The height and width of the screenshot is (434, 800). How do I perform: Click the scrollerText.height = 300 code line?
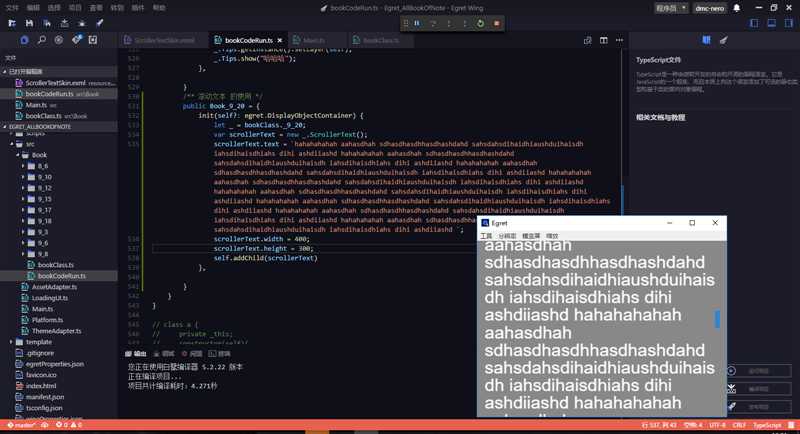263,248
